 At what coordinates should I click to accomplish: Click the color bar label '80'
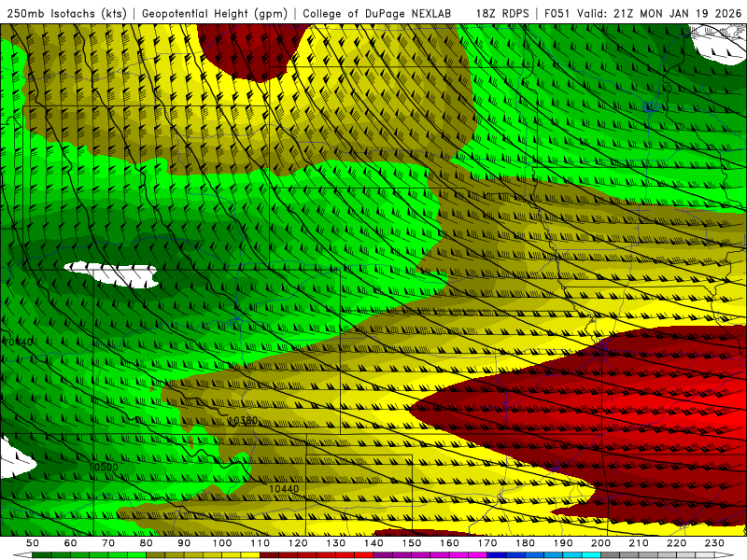coord(147,543)
